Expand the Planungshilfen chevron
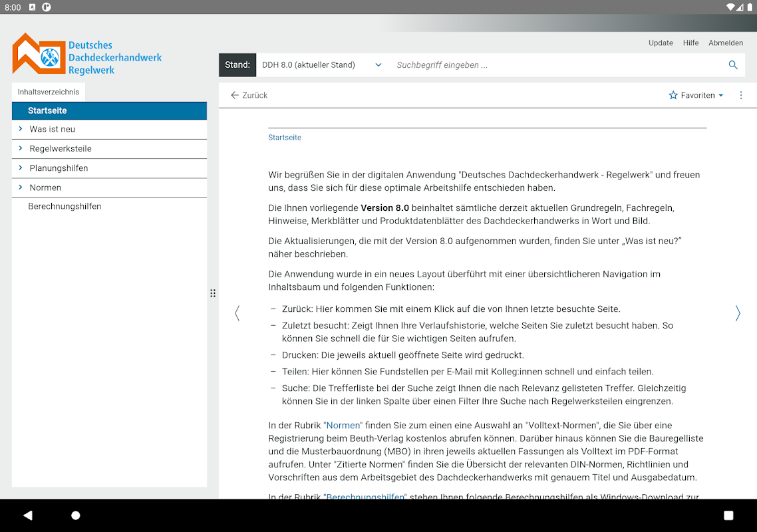The width and height of the screenshot is (757, 532). click(20, 168)
